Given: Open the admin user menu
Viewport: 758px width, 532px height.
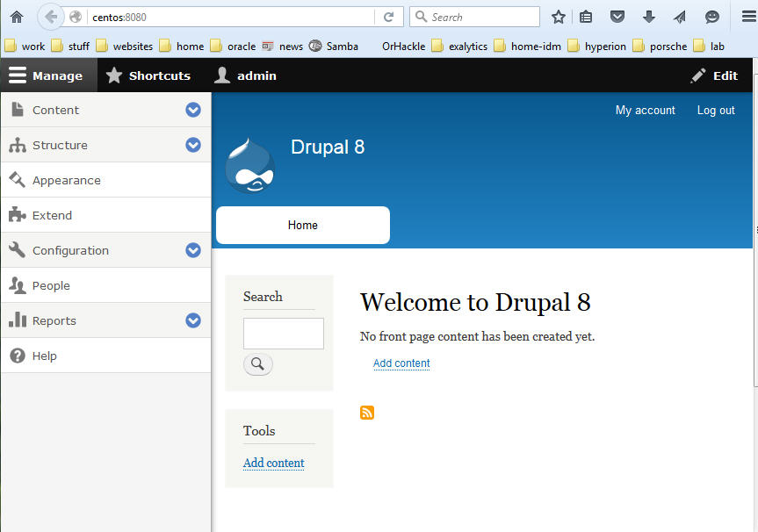Looking at the screenshot, I should click(x=246, y=75).
